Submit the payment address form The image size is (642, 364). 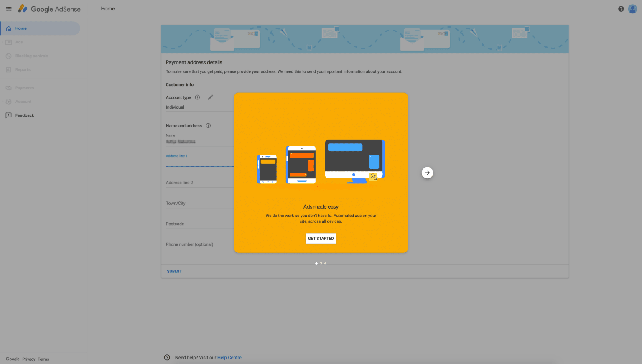[x=174, y=271]
